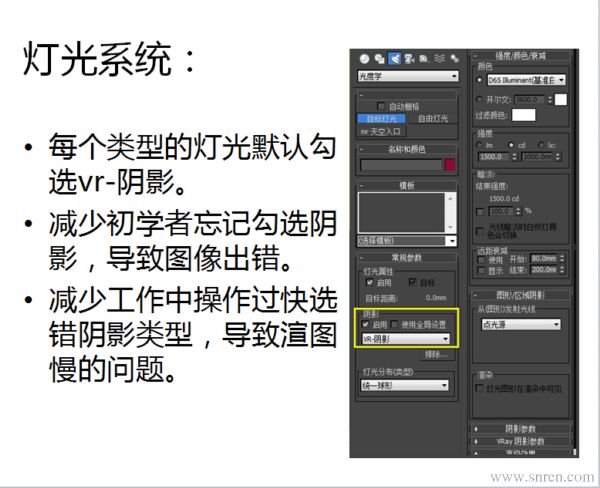Image resolution: width=600 pixels, height=488 pixels.
Task: Select the Helpers category icon
Action: (424, 58)
